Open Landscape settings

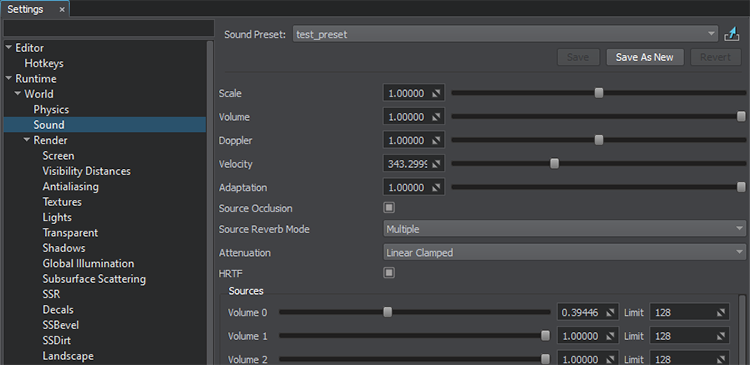68,356
